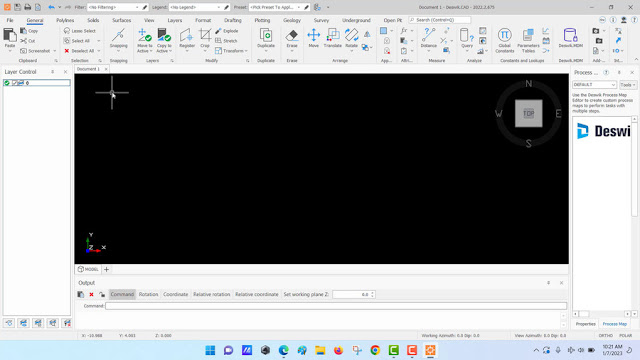Click the Stretch tool

tap(226, 41)
